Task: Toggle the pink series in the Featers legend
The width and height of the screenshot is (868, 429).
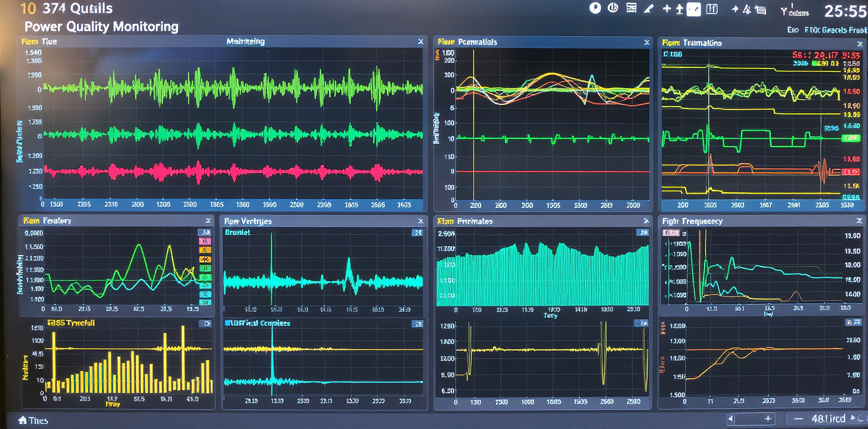Action: point(205,241)
